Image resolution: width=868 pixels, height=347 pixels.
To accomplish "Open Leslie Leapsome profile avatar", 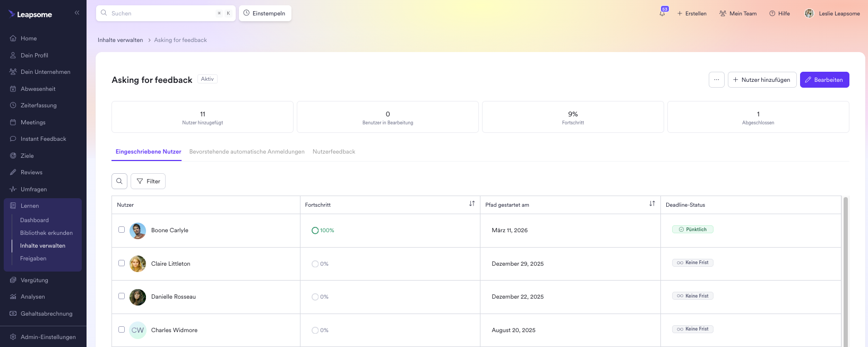I will click(x=809, y=13).
